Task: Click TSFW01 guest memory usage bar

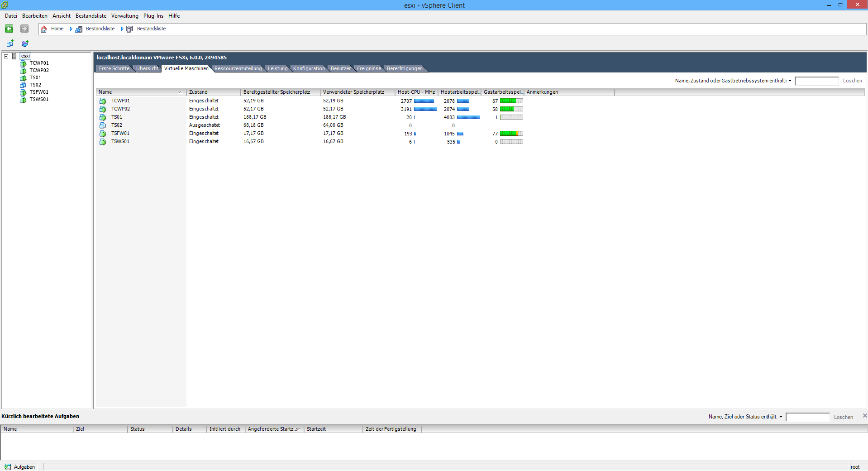Action: point(511,134)
